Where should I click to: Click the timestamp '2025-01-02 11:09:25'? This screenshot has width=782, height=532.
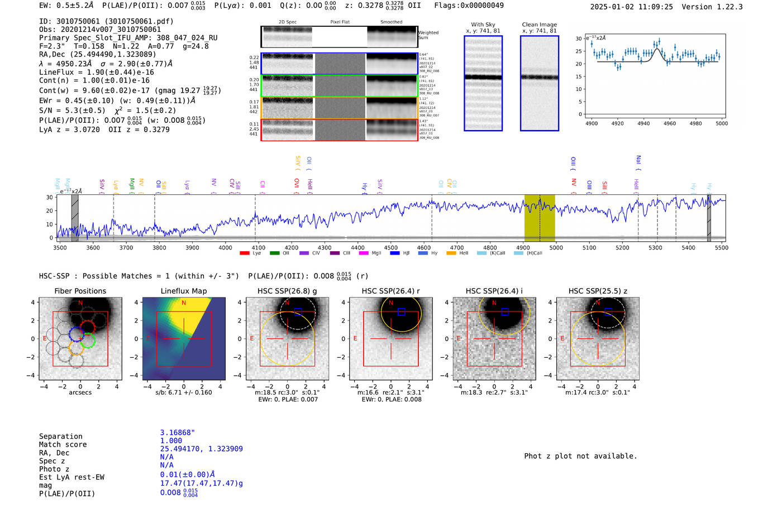[632, 7]
